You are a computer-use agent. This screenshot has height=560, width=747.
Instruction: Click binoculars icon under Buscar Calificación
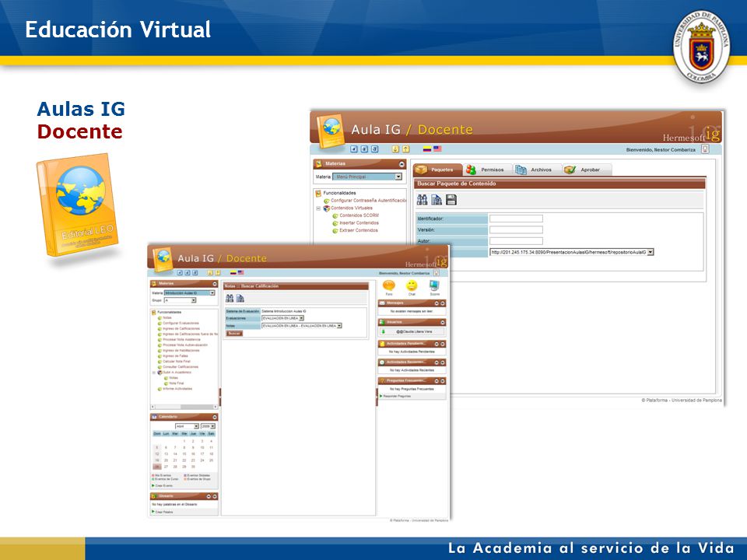(230, 298)
